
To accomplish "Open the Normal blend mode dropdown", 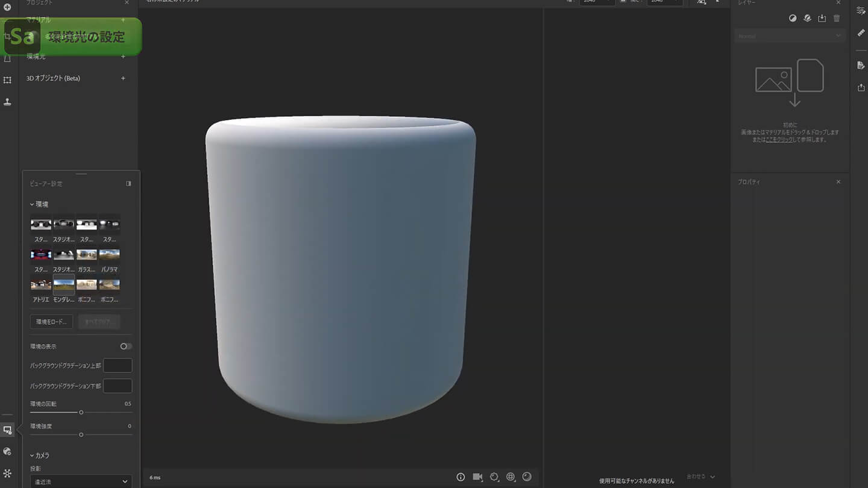I will (x=788, y=36).
